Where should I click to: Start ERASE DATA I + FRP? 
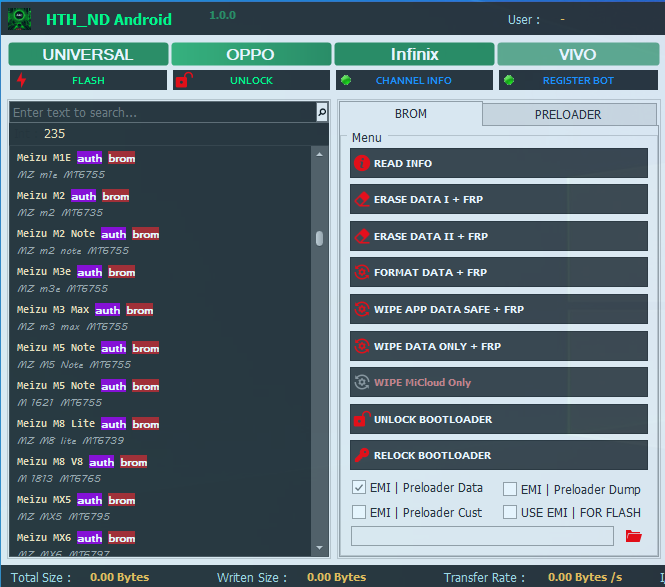[499, 199]
